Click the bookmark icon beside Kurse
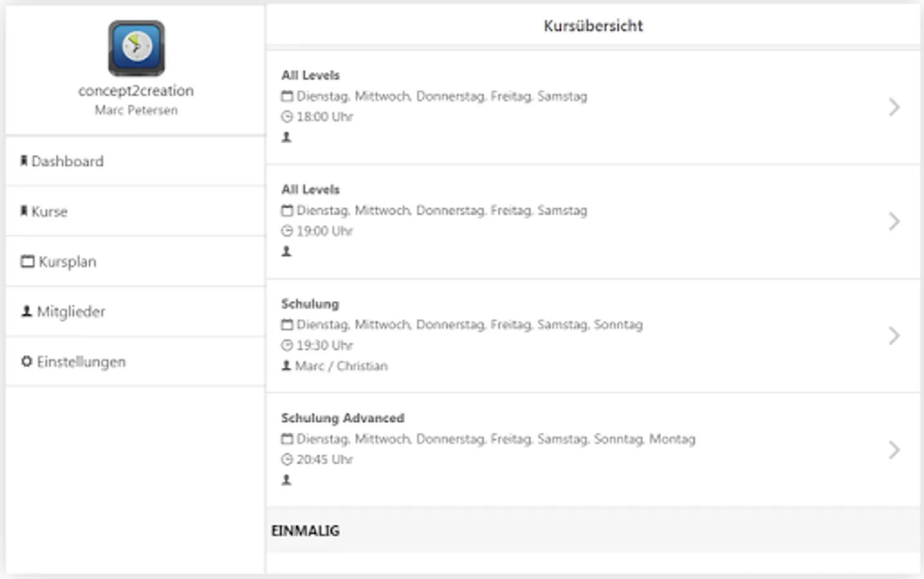This screenshot has height=579, width=924. (24, 211)
